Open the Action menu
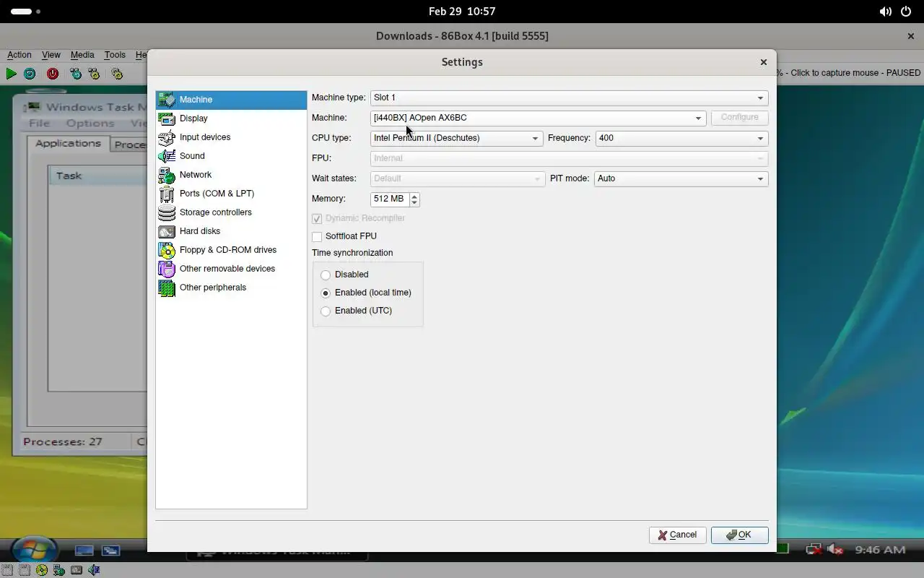Image resolution: width=924 pixels, height=578 pixels. point(19,55)
